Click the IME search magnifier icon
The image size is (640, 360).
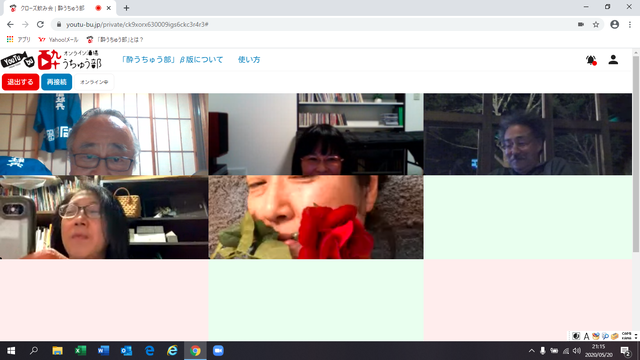[x=605, y=336]
